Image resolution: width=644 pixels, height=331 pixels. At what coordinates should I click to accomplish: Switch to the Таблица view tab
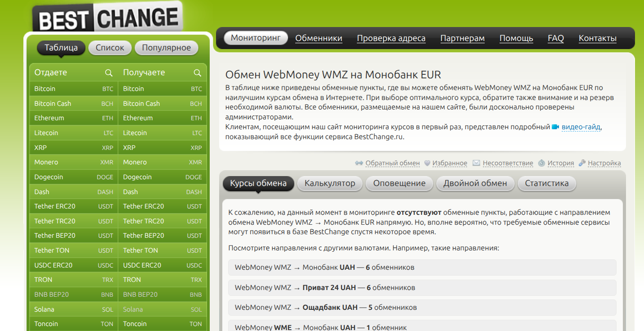pyautogui.click(x=61, y=48)
